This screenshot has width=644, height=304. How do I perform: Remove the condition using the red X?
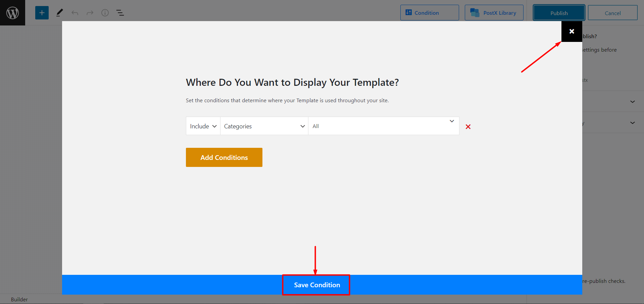click(x=468, y=127)
